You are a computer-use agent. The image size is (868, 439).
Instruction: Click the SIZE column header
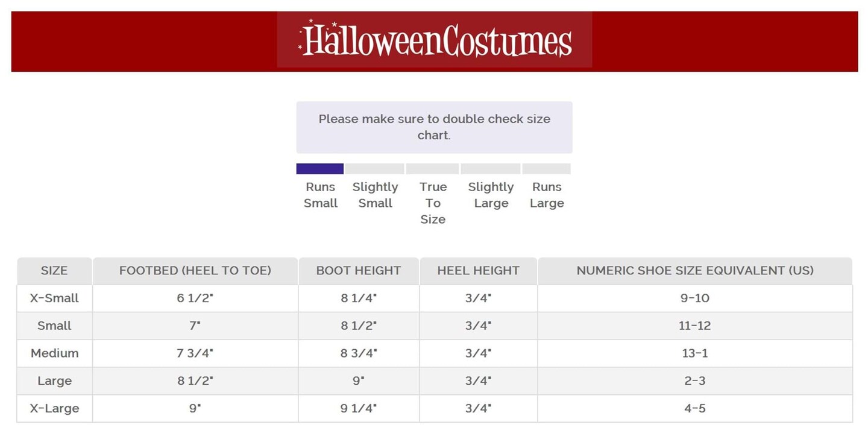[x=54, y=271]
